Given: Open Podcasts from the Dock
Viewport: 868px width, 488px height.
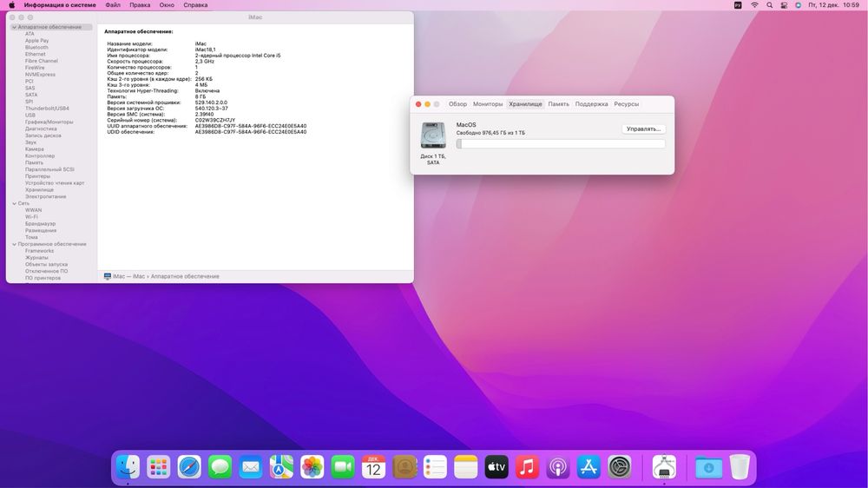Looking at the screenshot, I should (558, 467).
